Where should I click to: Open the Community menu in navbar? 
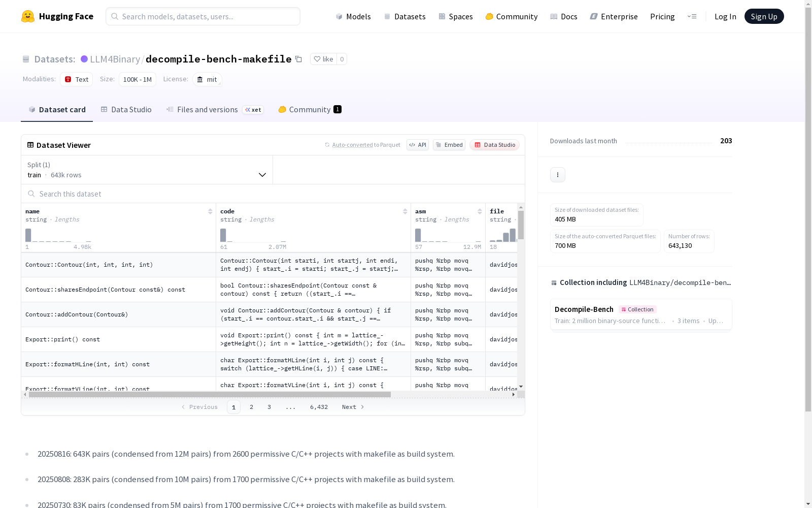511,16
